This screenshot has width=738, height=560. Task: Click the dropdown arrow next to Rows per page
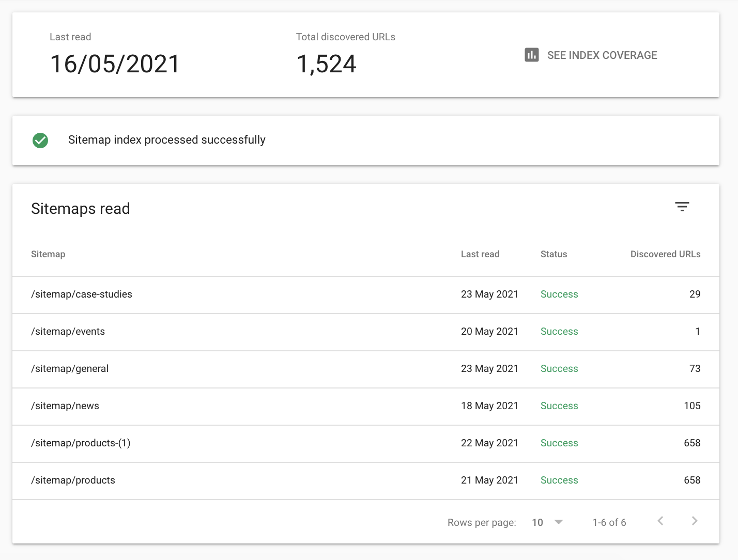coord(559,522)
